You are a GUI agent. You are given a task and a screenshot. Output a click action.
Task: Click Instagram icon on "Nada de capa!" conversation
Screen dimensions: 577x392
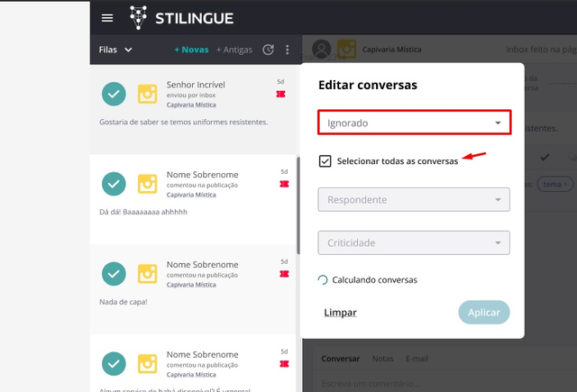148,274
